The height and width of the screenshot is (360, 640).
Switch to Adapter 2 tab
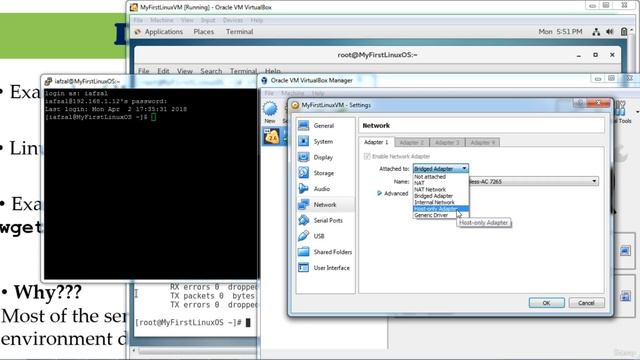[412, 142]
